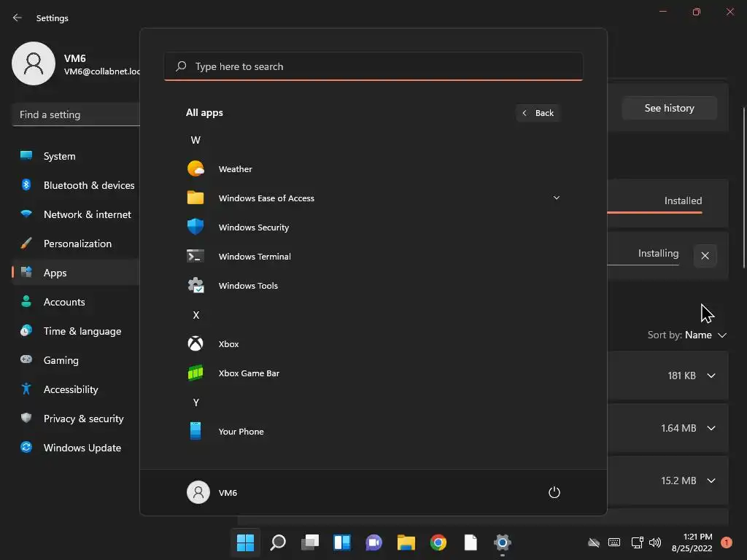Click the notification badge in system tray
This screenshot has width=747, height=560.
[x=726, y=542]
